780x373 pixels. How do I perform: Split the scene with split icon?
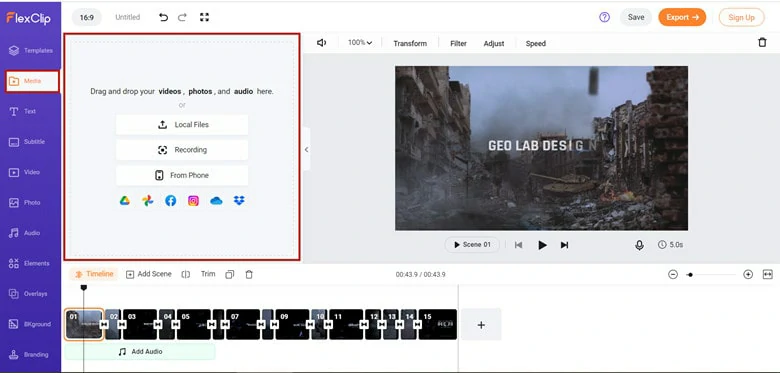tap(186, 275)
